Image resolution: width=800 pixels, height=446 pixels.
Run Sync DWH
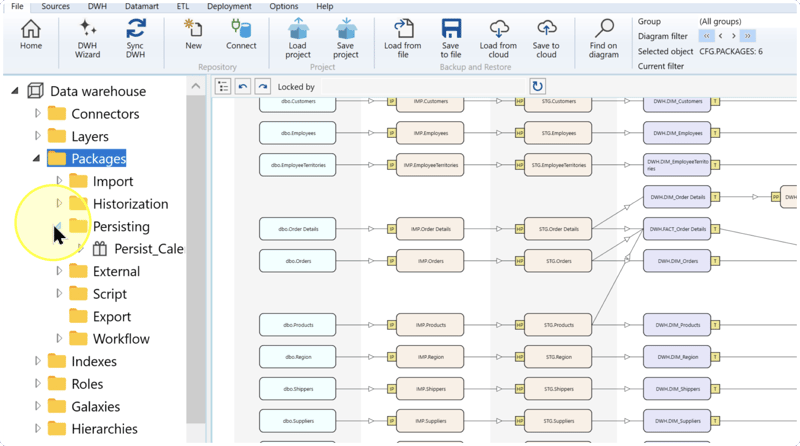tap(135, 39)
